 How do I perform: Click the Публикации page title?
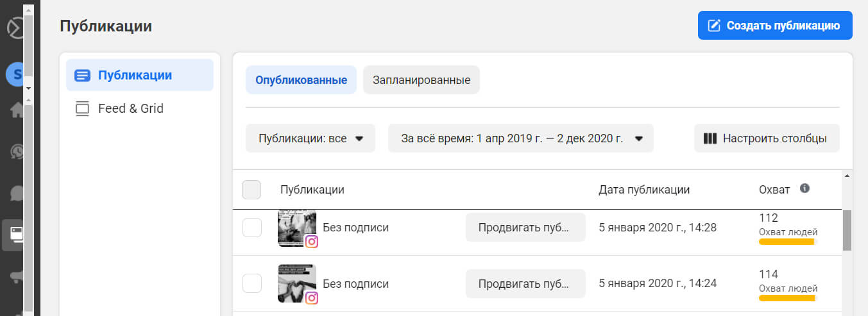click(106, 26)
